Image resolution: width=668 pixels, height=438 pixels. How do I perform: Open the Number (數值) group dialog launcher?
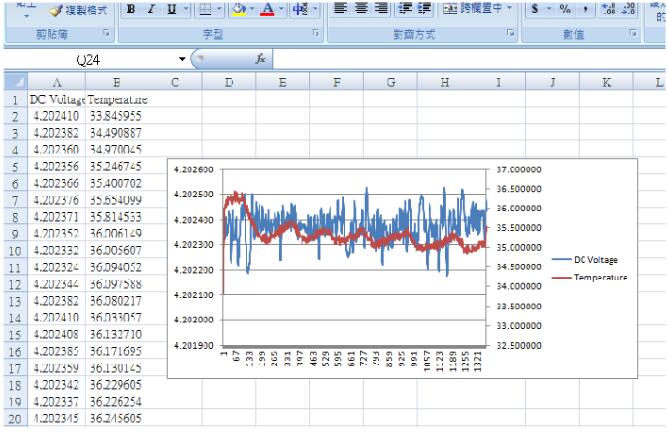pyautogui.click(x=633, y=33)
